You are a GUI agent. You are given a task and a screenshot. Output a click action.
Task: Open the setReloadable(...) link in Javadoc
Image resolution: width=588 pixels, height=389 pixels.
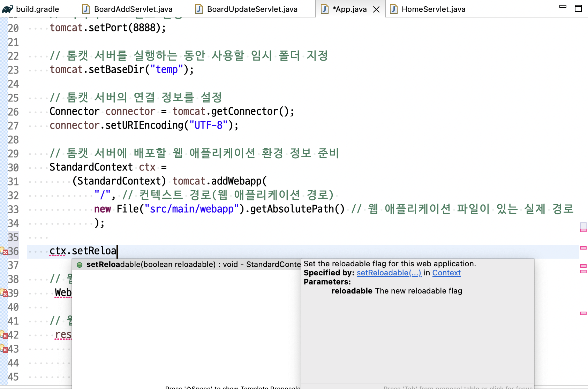pyautogui.click(x=389, y=273)
